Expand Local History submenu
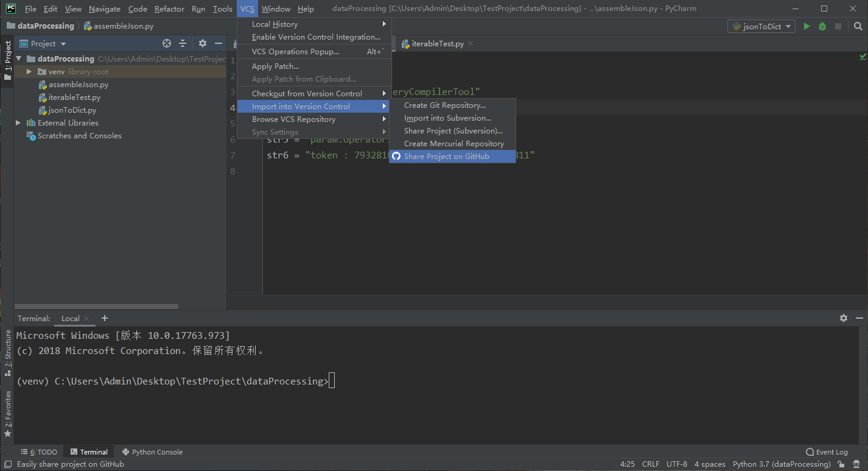868x471 pixels. (x=314, y=24)
